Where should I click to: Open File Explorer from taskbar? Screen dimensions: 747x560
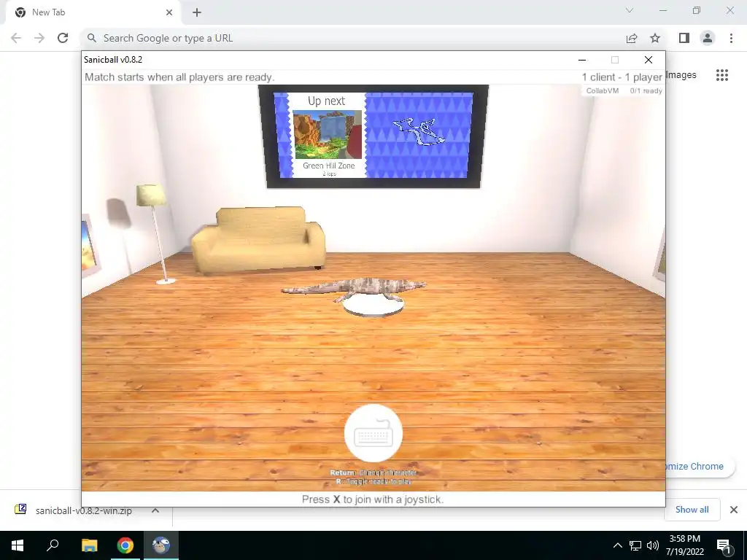(89, 545)
